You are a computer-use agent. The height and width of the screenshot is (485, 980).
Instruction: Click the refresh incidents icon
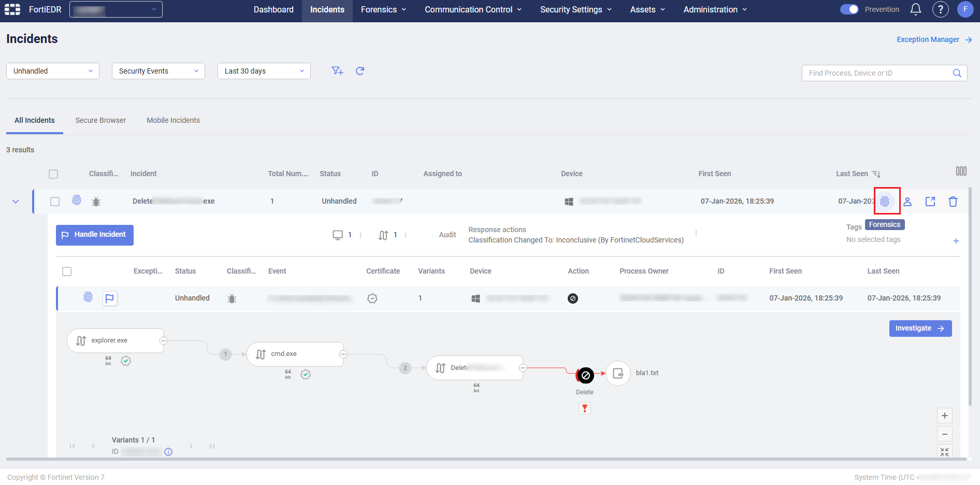click(360, 71)
